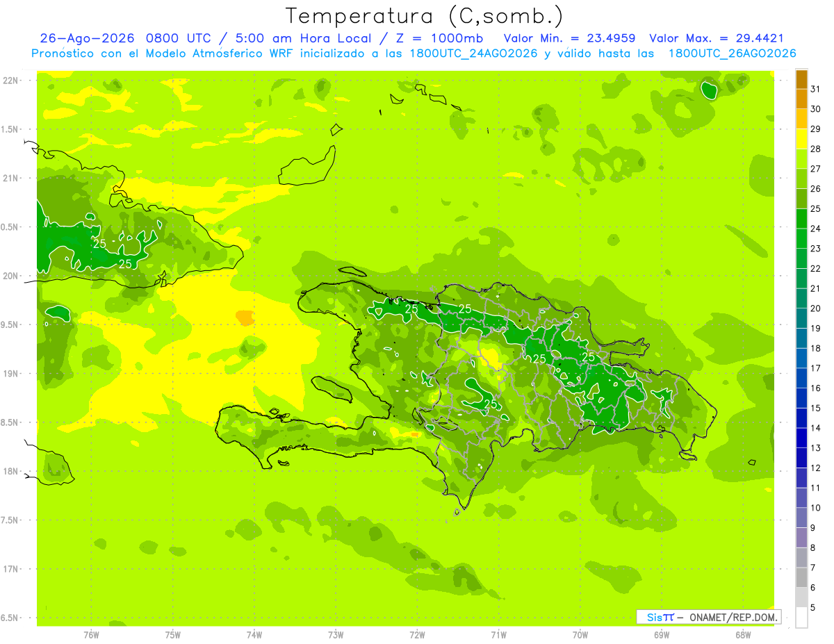Click the '20' label on the color scale
The height and width of the screenshot is (644, 834).
point(816,308)
